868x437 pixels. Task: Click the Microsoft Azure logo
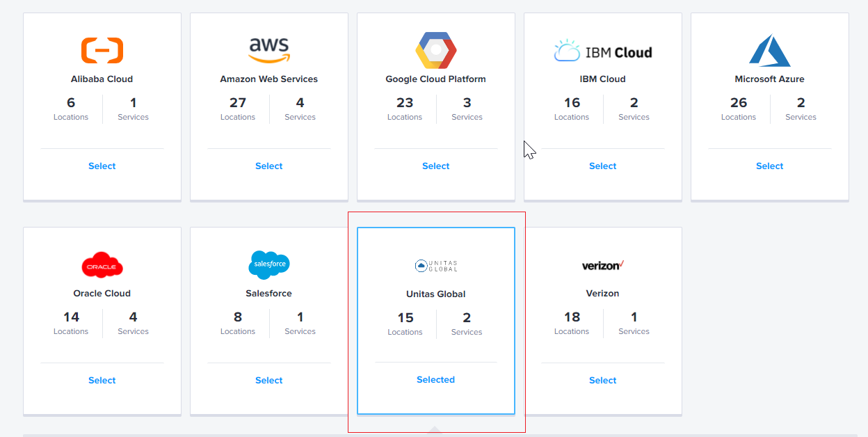point(770,50)
